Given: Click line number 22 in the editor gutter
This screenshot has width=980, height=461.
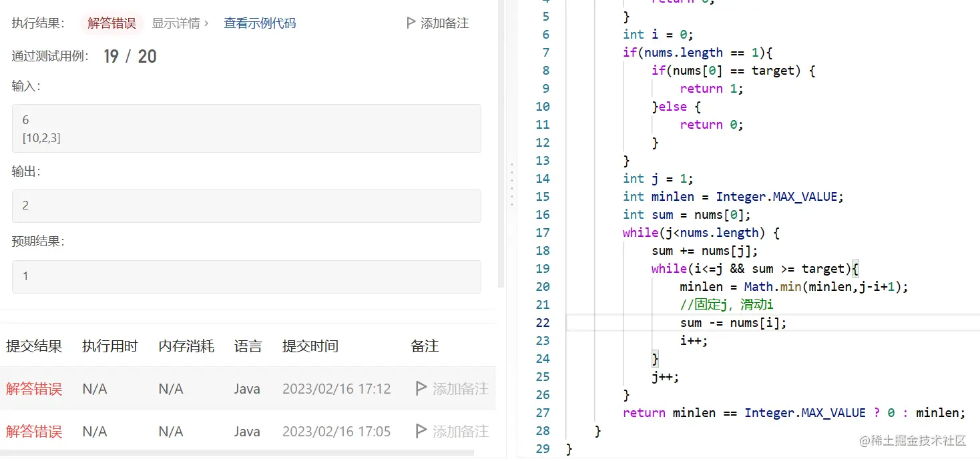Looking at the screenshot, I should (x=543, y=322).
